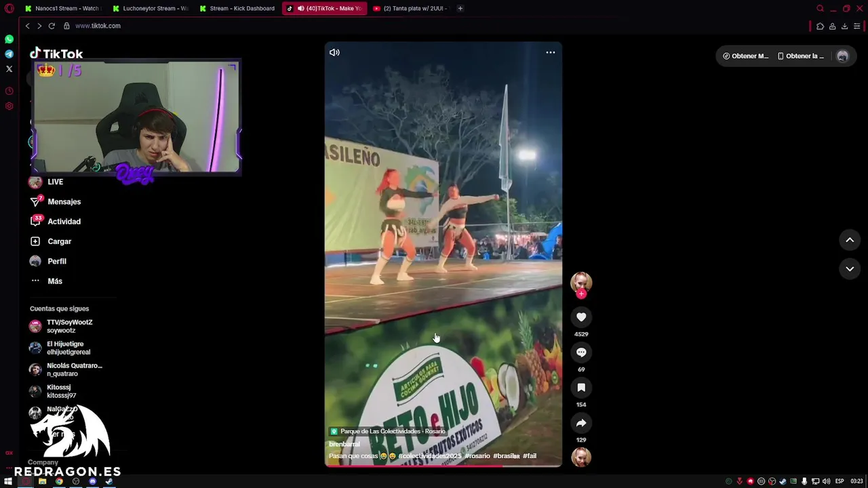Go to the next video
Viewport: 868px width, 488px height.
pos(850,269)
